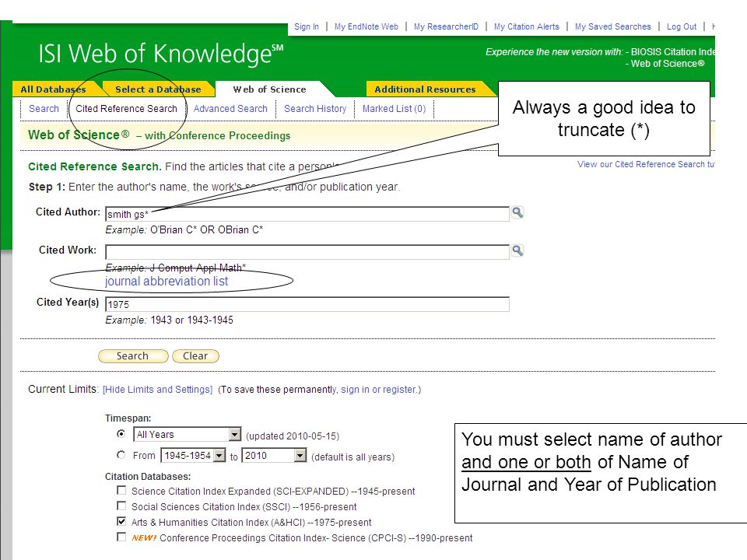This screenshot has width=747, height=560.
Task: Enable Conference Proceedings Citation Index checkbox
Action: tap(121, 537)
